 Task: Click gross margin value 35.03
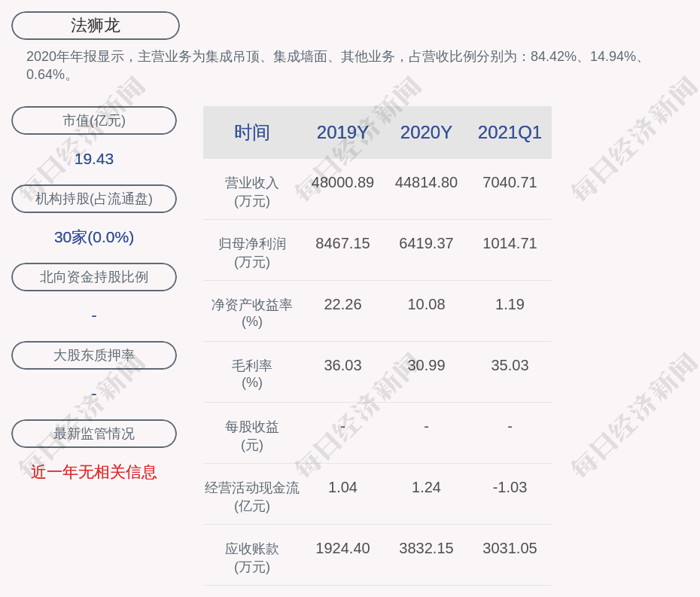click(510, 365)
